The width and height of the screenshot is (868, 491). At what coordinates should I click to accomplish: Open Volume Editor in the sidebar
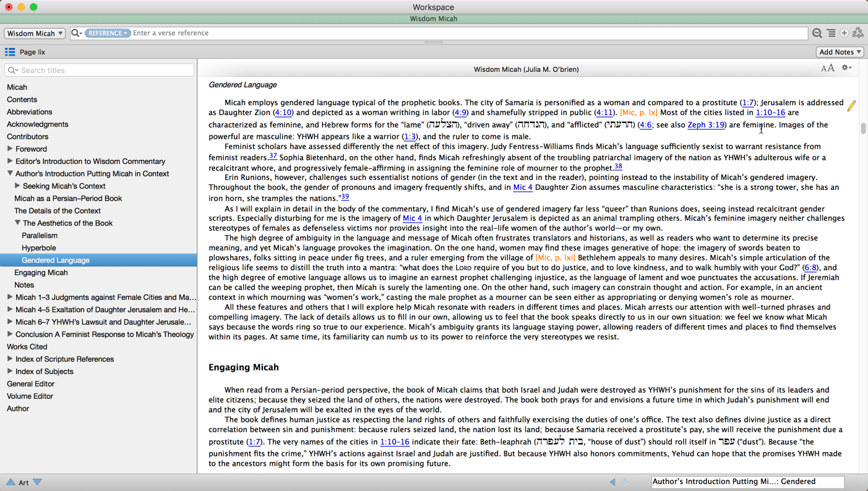tap(30, 396)
